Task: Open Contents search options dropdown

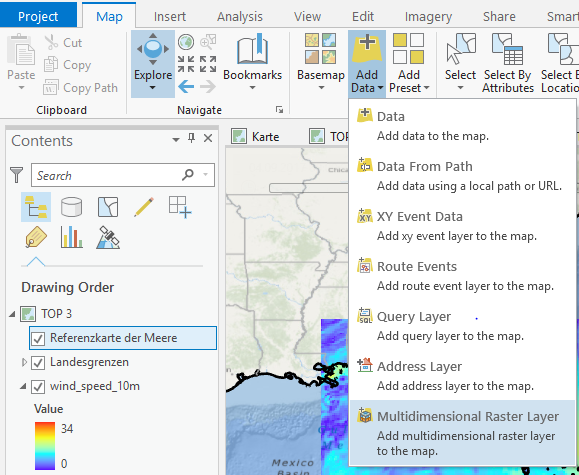Action: click(x=206, y=174)
